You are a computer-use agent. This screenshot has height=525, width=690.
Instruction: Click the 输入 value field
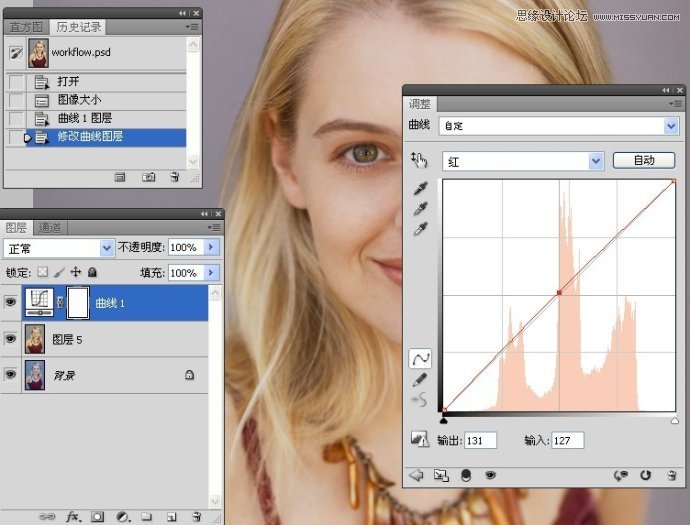[x=568, y=441]
